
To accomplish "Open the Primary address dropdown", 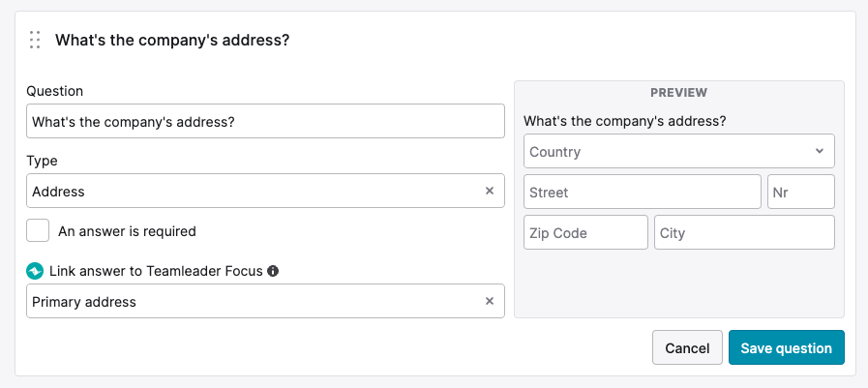I will [x=265, y=301].
